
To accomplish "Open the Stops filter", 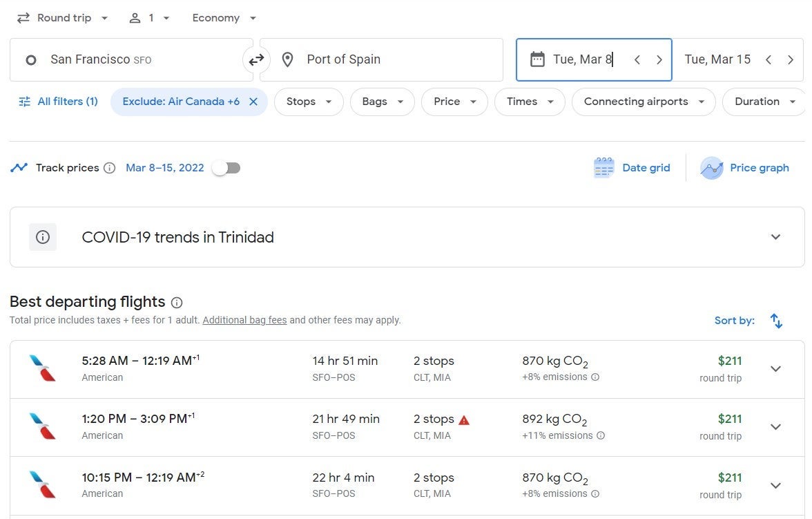I will click(x=309, y=102).
